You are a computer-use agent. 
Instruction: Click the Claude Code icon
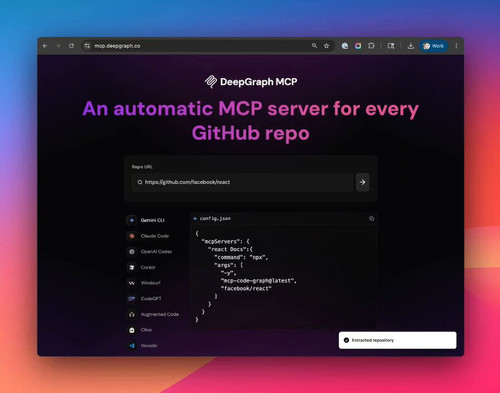coord(132,236)
